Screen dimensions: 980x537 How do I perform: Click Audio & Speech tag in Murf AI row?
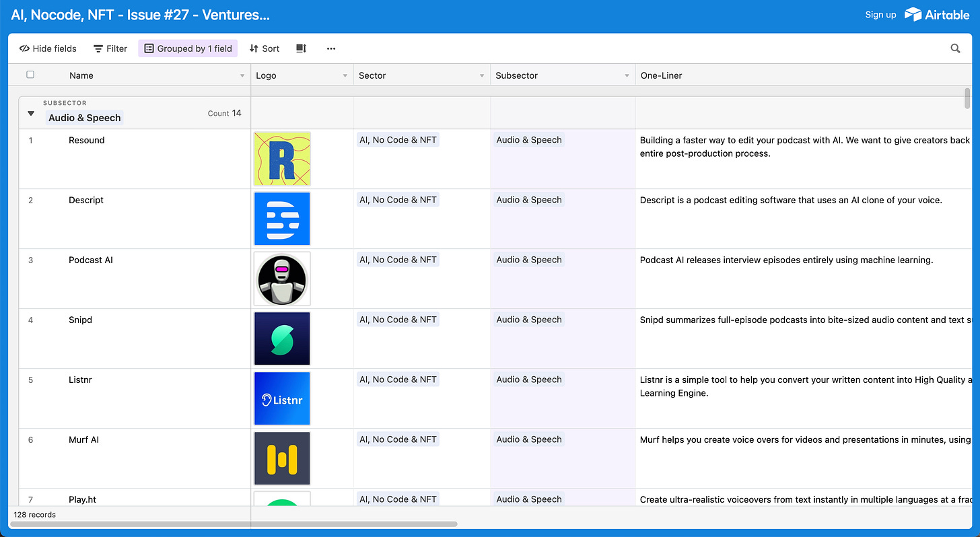click(529, 439)
